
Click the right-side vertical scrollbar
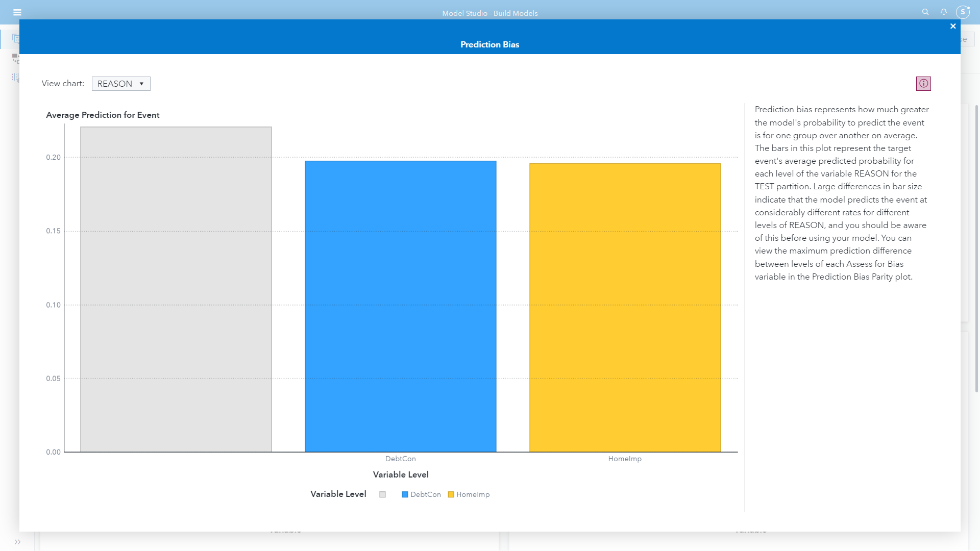tap(976, 248)
